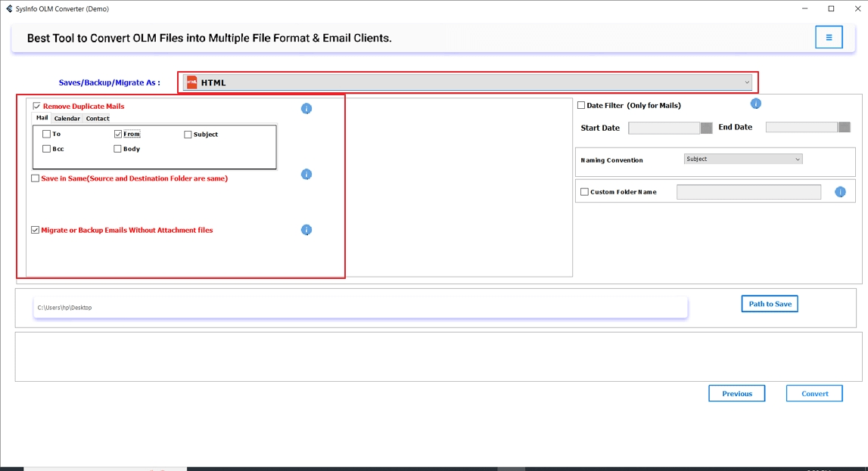868x471 pixels.
Task: Check the Body duplicate criterion
Action: (x=117, y=149)
